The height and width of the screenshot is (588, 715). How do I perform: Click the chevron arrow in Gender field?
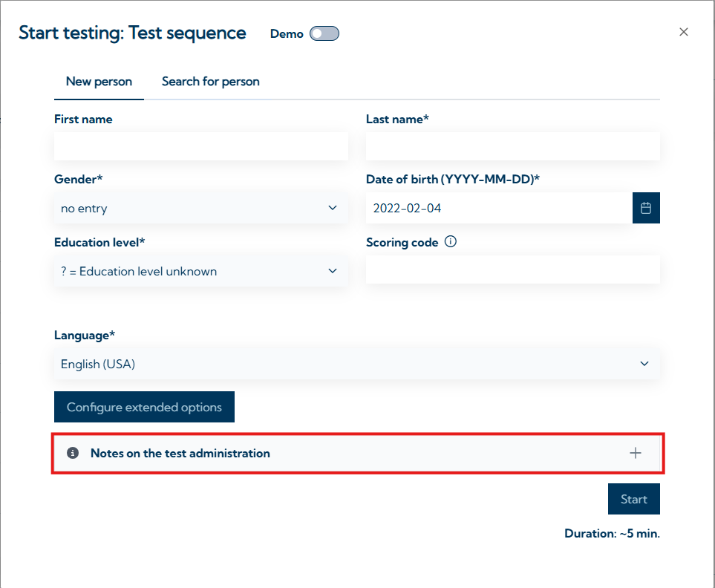tap(333, 209)
